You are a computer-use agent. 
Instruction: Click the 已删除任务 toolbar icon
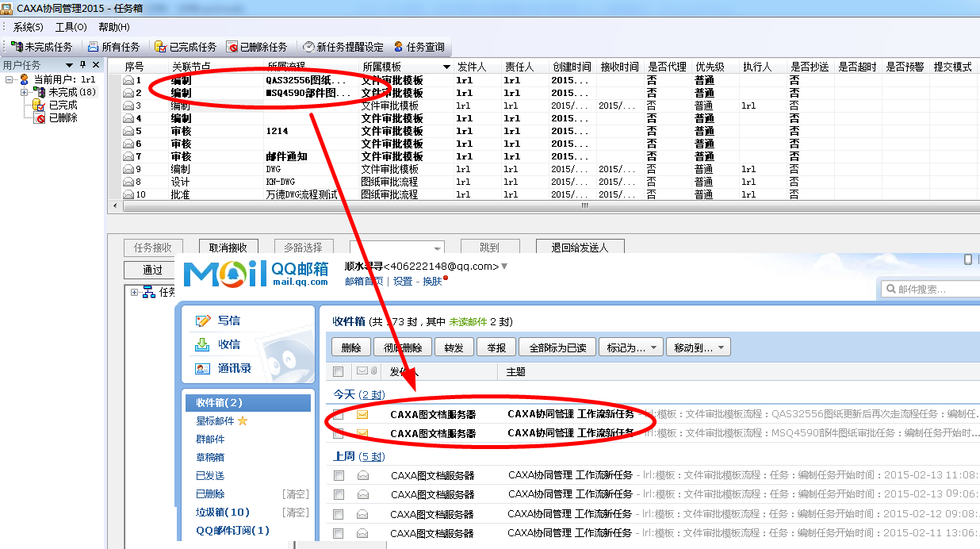coord(232,47)
